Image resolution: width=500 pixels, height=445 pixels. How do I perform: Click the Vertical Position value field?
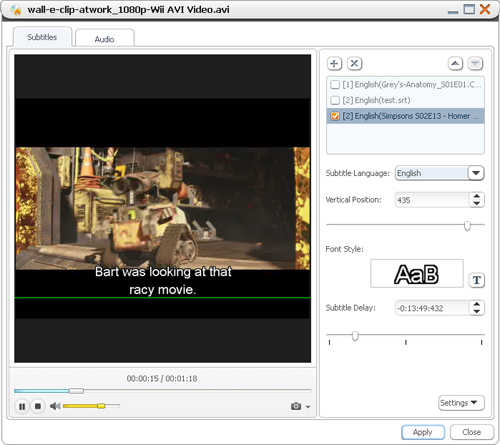point(432,200)
